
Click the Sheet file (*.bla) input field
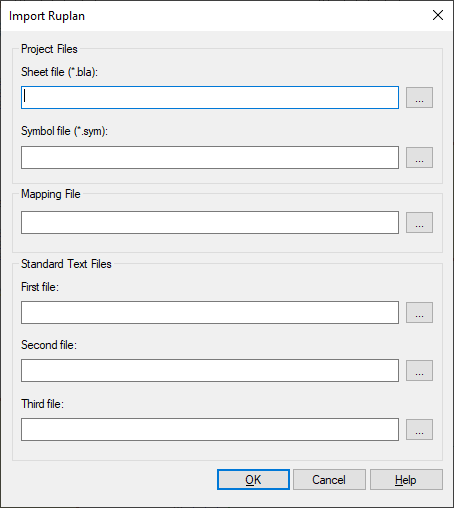pyautogui.click(x=210, y=97)
